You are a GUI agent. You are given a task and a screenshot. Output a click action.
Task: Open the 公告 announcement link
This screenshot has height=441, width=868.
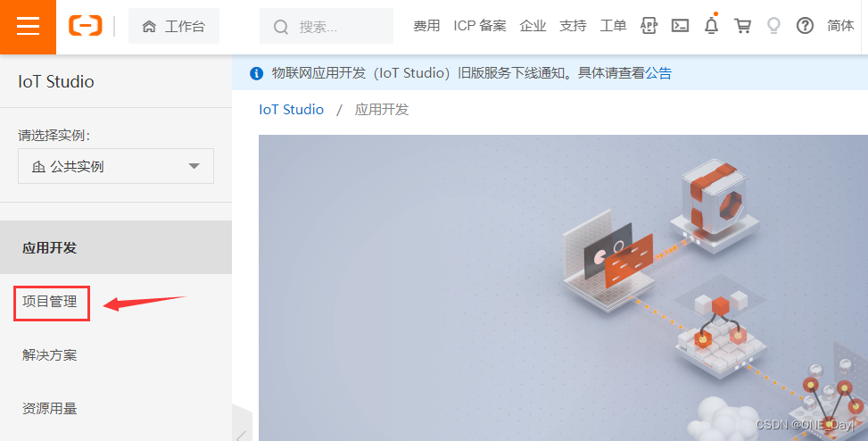[x=658, y=73]
